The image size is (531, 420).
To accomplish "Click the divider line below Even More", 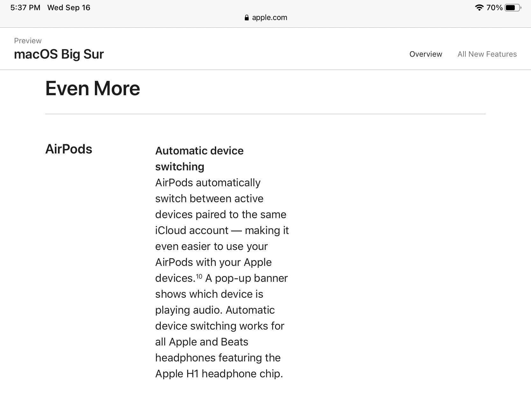I will pyautogui.click(x=265, y=114).
